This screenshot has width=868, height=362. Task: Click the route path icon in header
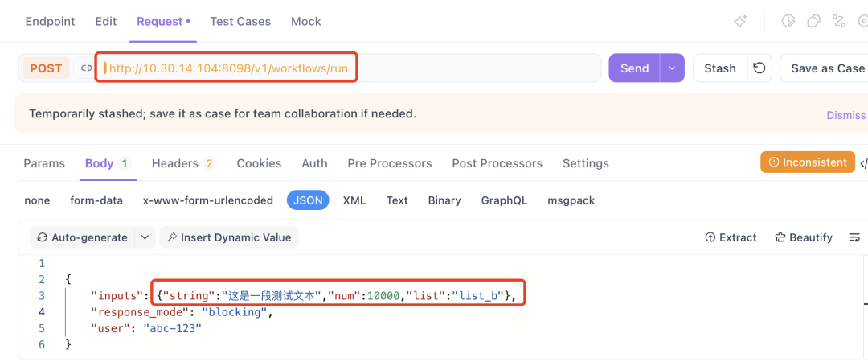pyautogui.click(x=839, y=22)
